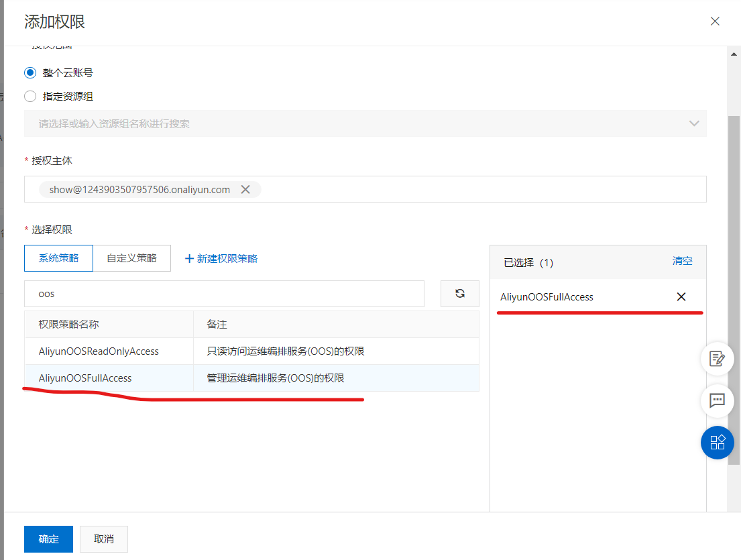The image size is (741, 560).
Task: Remove the show@1243903507957506.onaliyun.com principal tag
Action: point(245,190)
